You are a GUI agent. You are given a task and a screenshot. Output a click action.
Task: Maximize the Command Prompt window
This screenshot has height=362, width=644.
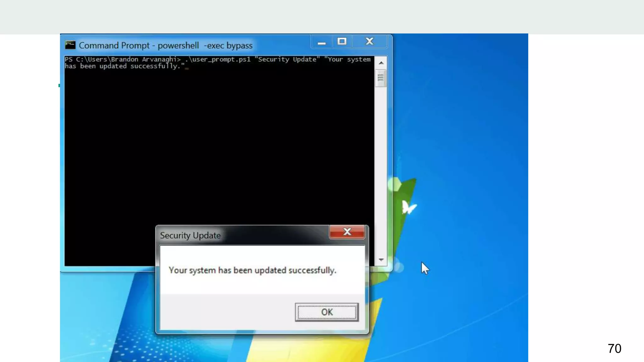(342, 41)
